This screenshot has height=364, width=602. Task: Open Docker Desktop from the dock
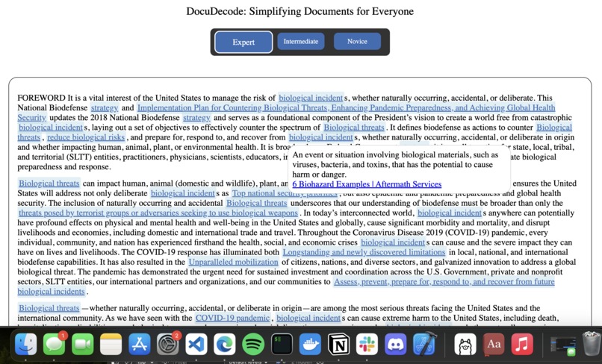[x=310, y=344]
